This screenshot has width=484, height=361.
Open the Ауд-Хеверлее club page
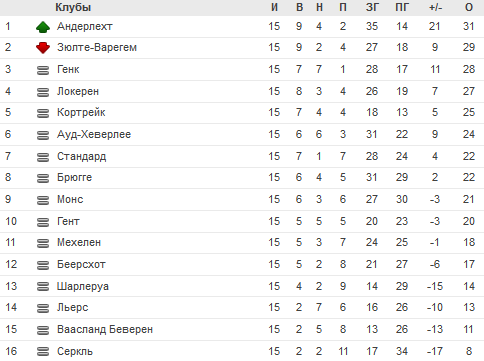point(94,134)
